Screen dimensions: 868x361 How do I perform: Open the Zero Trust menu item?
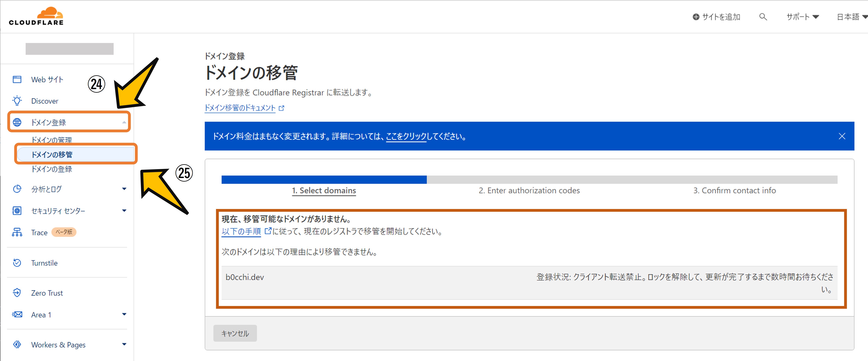47,293
